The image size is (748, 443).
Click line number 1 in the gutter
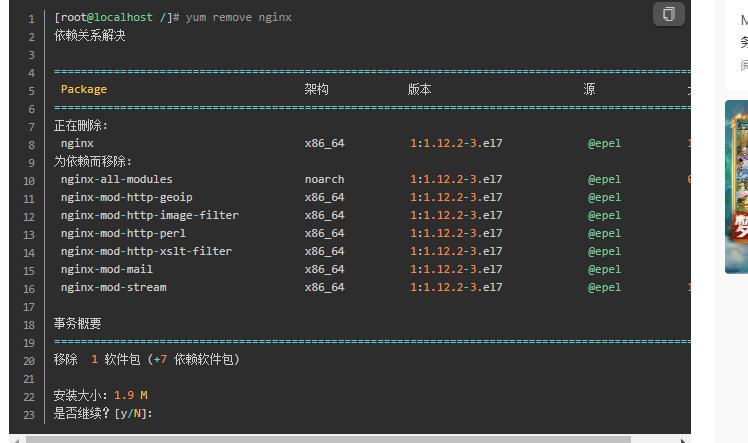click(x=31, y=19)
